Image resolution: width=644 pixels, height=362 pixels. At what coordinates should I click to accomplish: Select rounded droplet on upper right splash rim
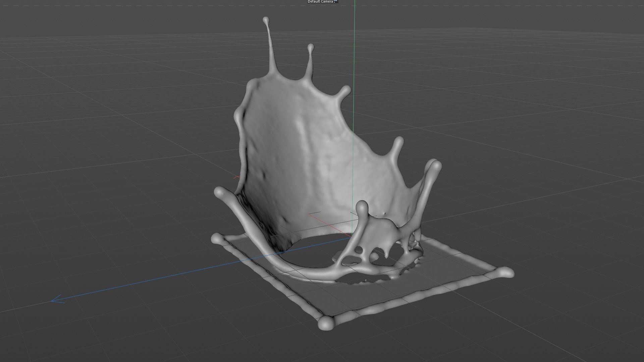click(x=345, y=90)
